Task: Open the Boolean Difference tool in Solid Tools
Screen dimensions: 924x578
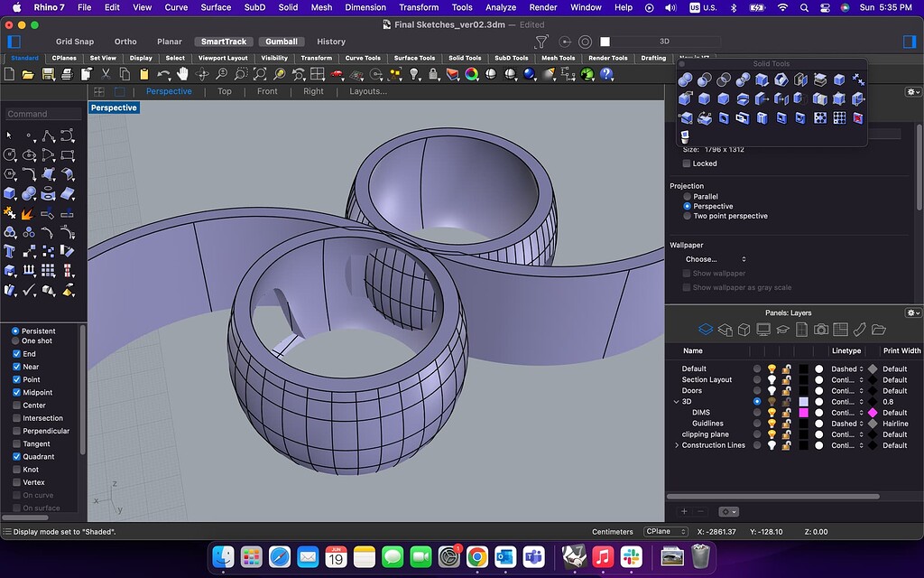Action: pyautogui.click(x=707, y=80)
